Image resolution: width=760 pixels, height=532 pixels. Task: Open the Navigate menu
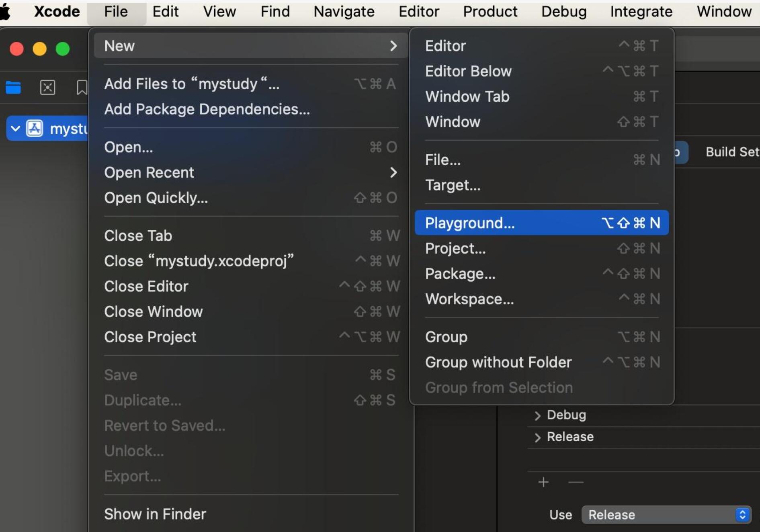coord(344,11)
